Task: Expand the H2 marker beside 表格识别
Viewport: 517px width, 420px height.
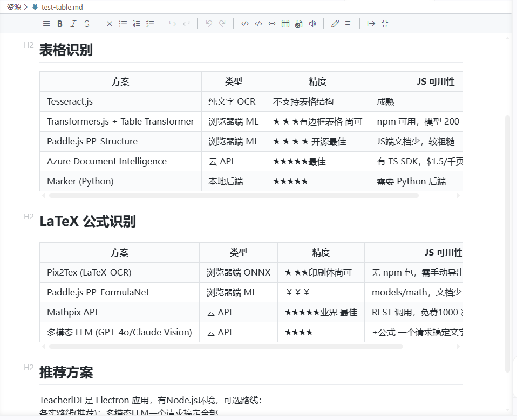Action: (x=29, y=45)
